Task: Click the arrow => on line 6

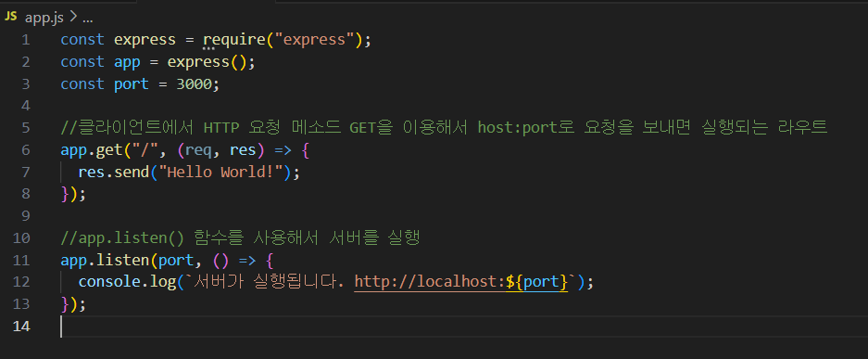Action: pos(283,150)
